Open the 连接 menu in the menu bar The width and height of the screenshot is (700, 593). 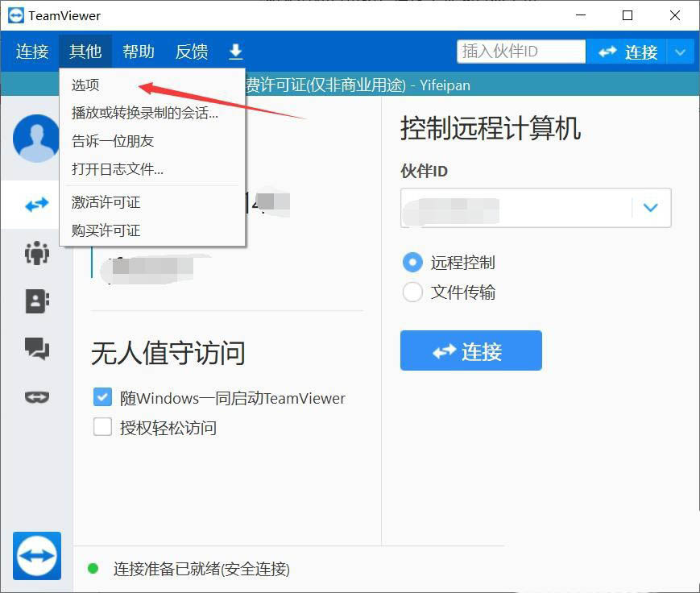pyautogui.click(x=32, y=52)
